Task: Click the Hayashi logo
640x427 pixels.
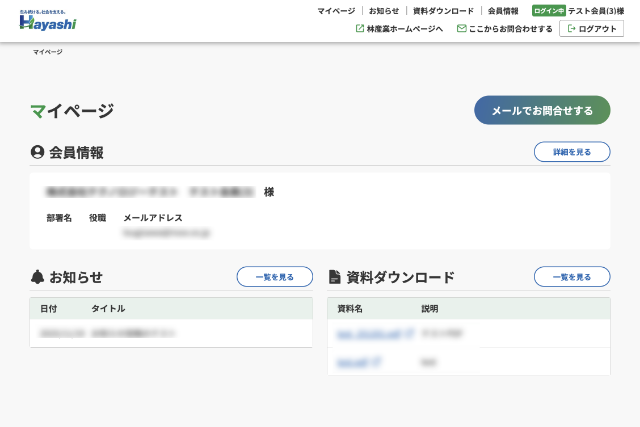Action: [x=47, y=21]
